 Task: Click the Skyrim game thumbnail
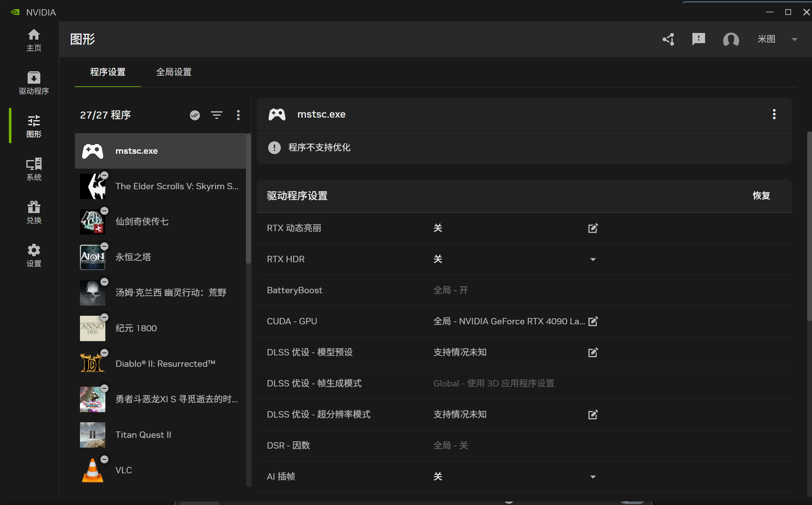pyautogui.click(x=93, y=186)
